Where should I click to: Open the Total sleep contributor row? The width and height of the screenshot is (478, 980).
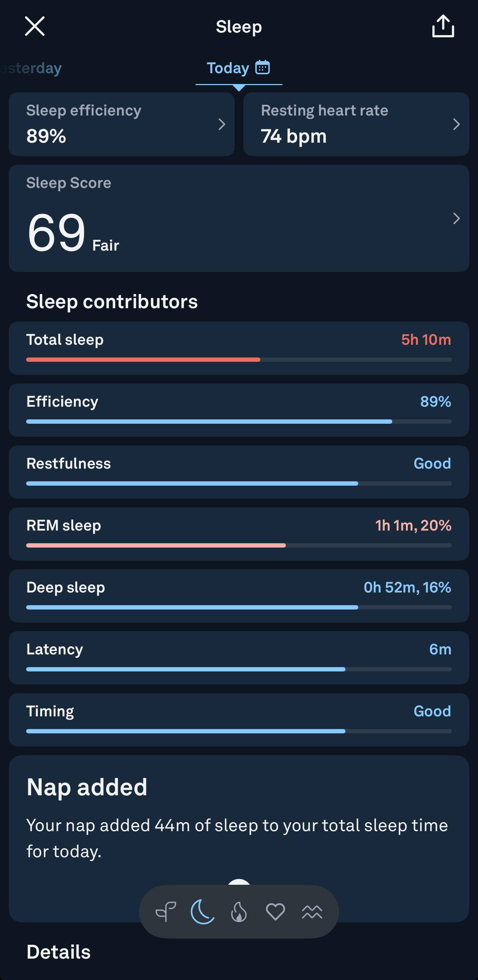click(x=239, y=348)
